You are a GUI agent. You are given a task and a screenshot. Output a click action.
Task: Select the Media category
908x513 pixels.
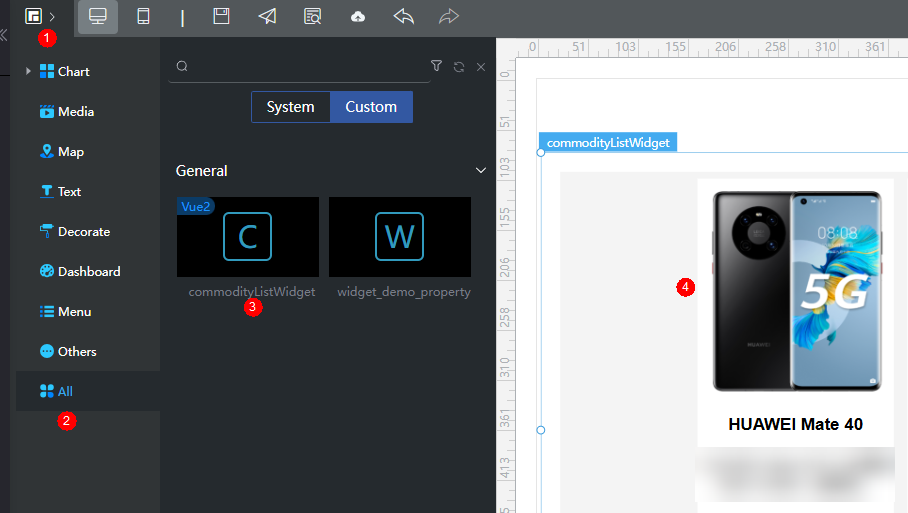67,111
